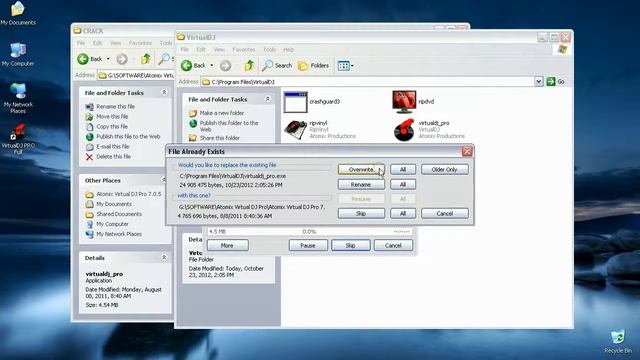Collapse File and Folder Tasks in VirtualDJ window

click(268, 99)
